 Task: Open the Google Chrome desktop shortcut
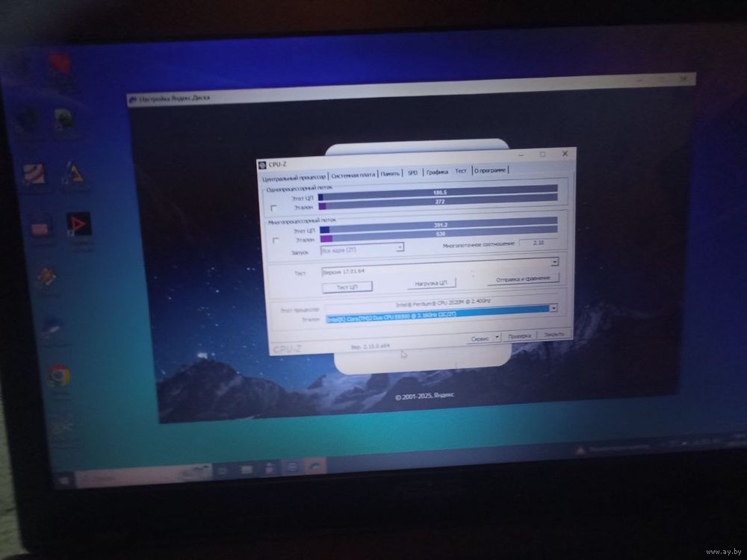coord(59,376)
